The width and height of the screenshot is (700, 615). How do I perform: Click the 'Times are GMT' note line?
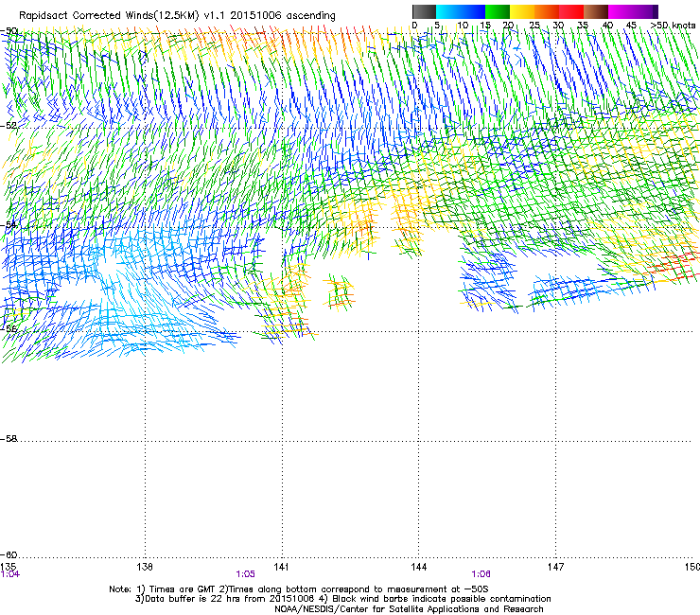point(299,589)
